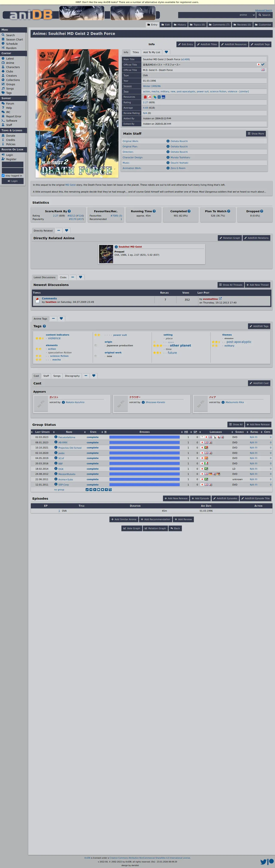The height and width of the screenshot is (868, 275).
Task: Open the MAL resource icon
Action: pos(163,97)
